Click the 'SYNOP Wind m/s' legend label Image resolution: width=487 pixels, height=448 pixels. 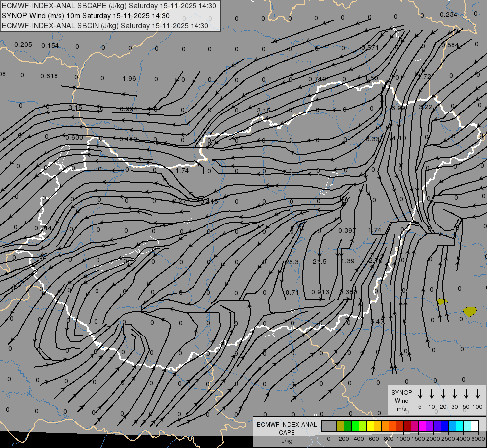401,400
